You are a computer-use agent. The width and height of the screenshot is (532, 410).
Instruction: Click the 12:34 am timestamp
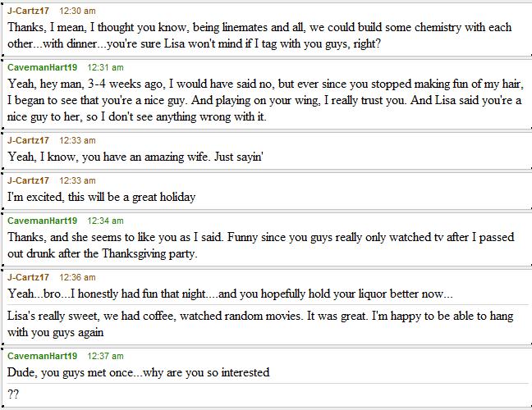[x=106, y=221]
